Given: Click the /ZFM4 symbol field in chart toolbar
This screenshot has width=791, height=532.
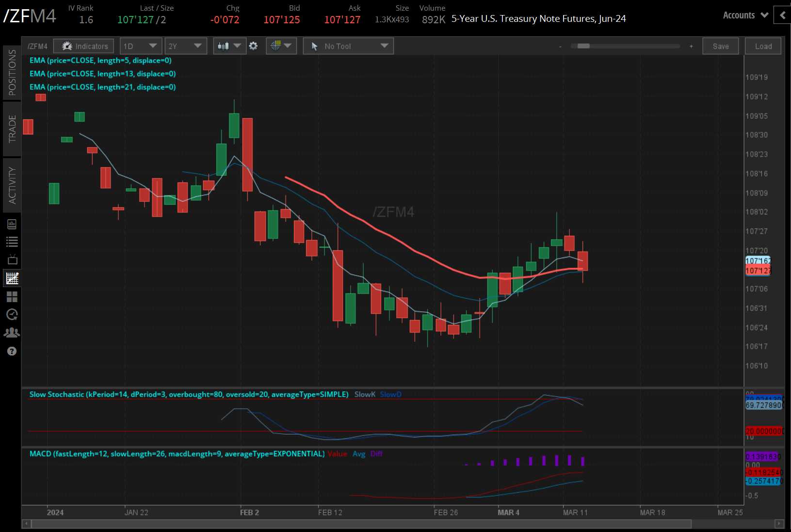Looking at the screenshot, I should (x=37, y=46).
